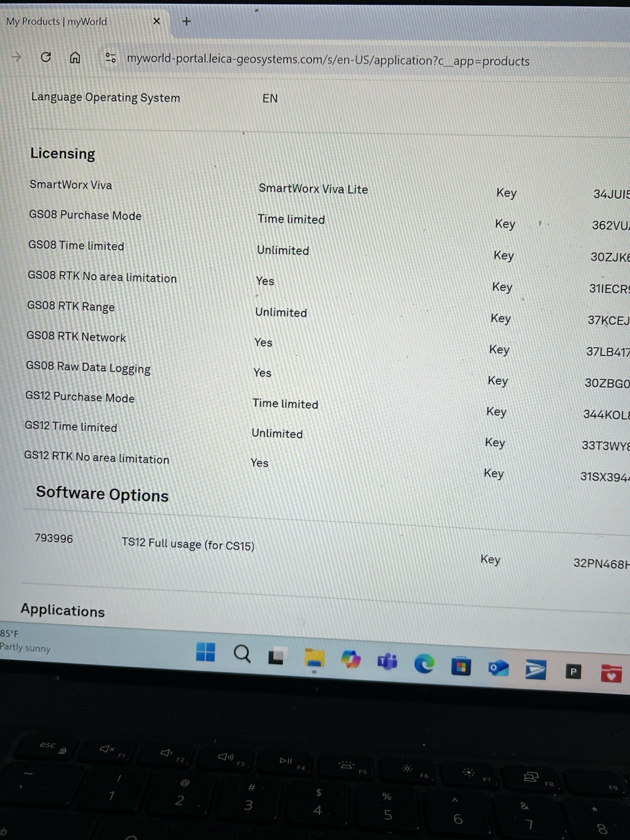This screenshot has height=840, width=630.
Task: Close the My Products myWorld tab
Action: point(156,22)
